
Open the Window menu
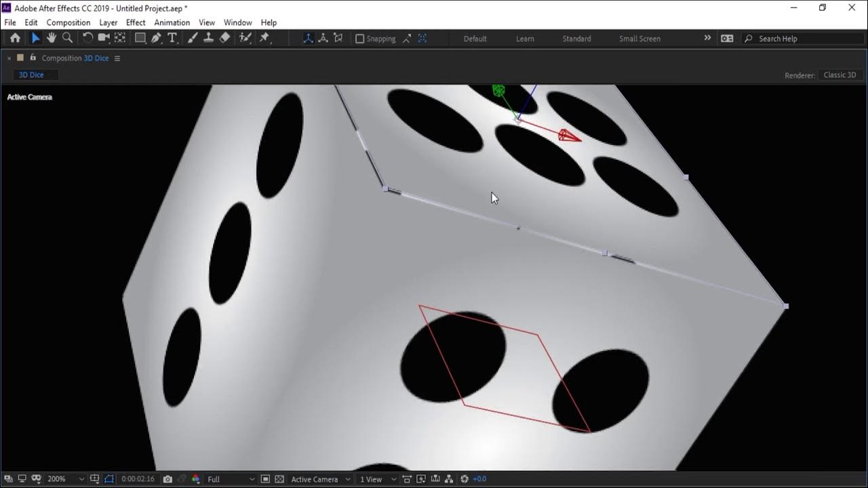238,22
